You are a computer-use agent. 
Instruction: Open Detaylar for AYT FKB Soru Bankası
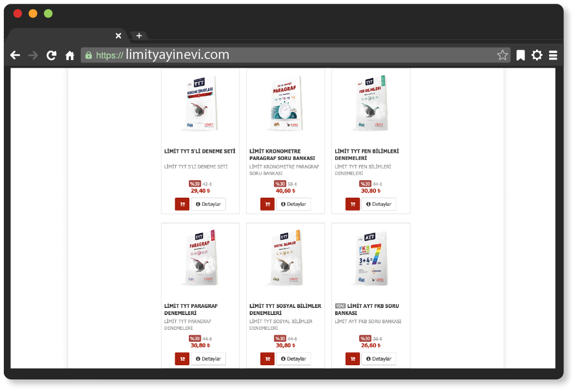tap(378, 359)
